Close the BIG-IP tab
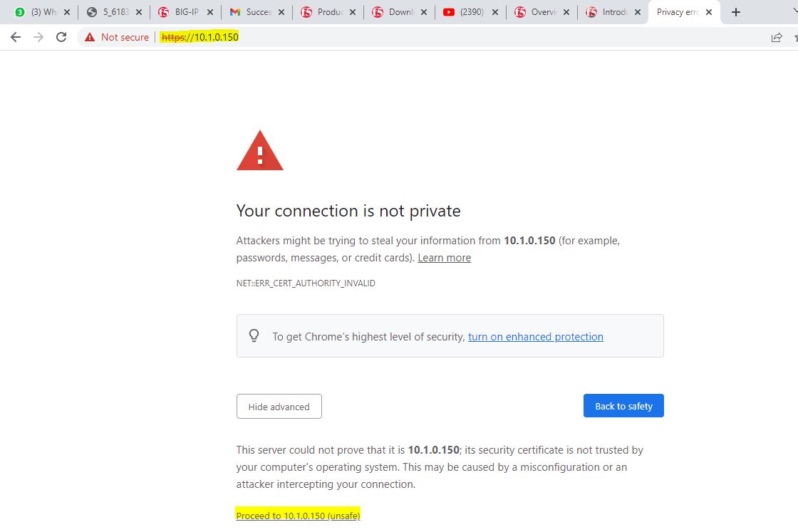The image size is (798, 532). [209, 12]
